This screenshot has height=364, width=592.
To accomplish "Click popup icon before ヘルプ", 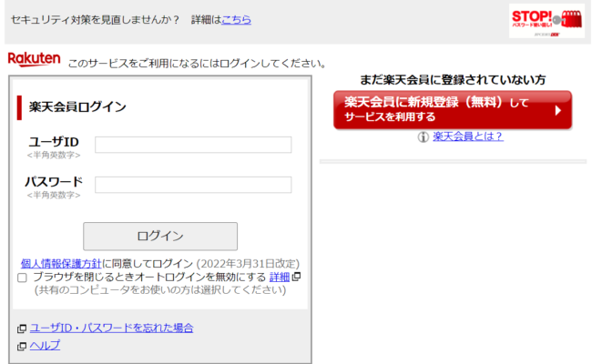I will click(x=22, y=346).
